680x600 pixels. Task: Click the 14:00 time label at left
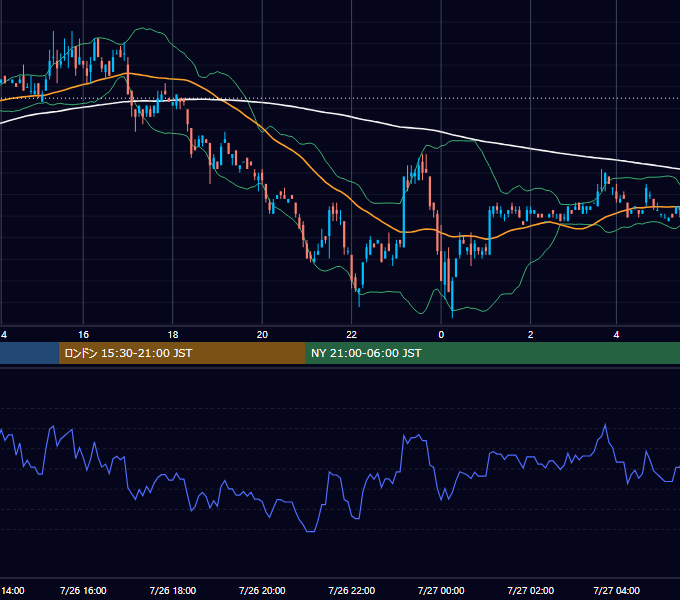[x=13, y=590]
